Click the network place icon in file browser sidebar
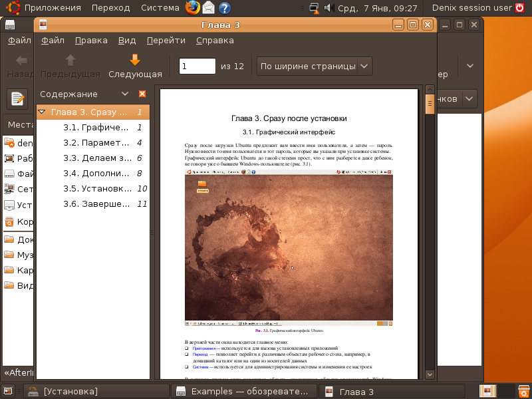Viewport: 532px width, 399px height. tap(9, 189)
